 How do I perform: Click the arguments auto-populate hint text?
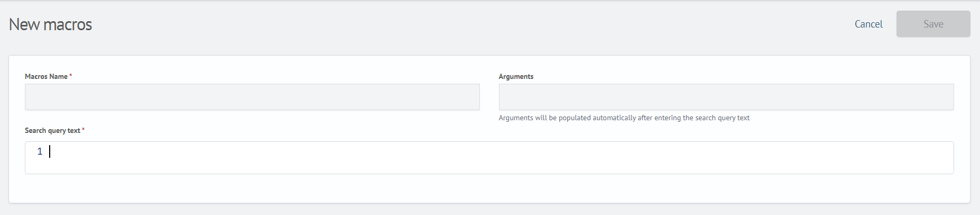[x=624, y=118]
